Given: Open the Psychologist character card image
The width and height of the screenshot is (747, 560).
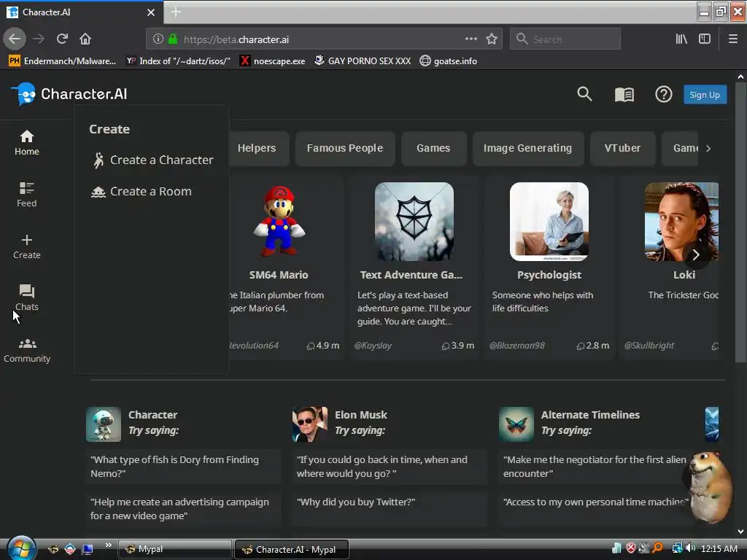Looking at the screenshot, I should click(549, 222).
